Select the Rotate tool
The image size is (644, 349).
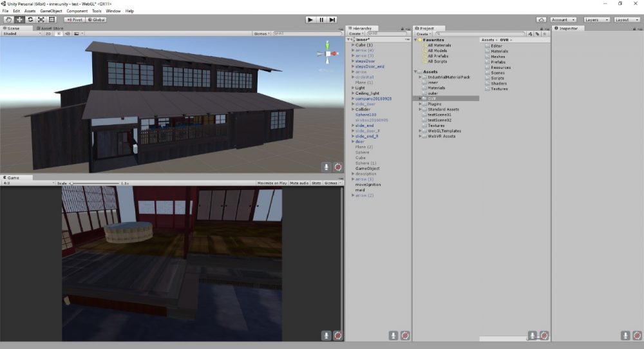(30, 20)
